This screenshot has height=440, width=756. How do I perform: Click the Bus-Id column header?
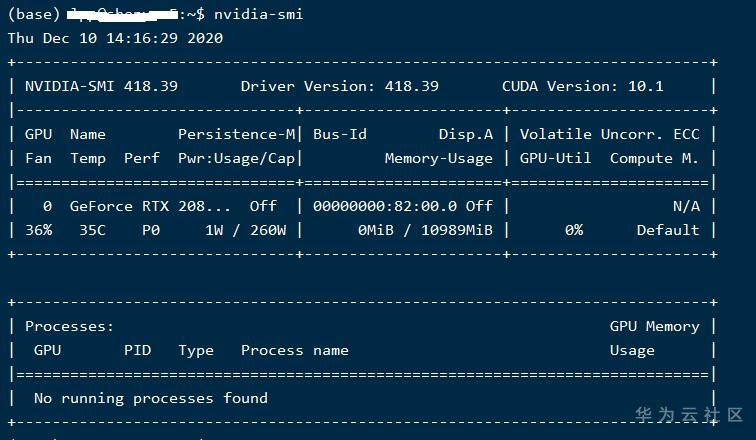pos(340,134)
